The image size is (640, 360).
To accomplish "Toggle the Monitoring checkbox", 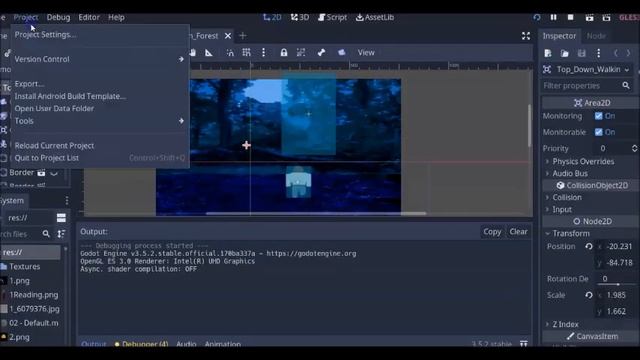I will (598, 116).
